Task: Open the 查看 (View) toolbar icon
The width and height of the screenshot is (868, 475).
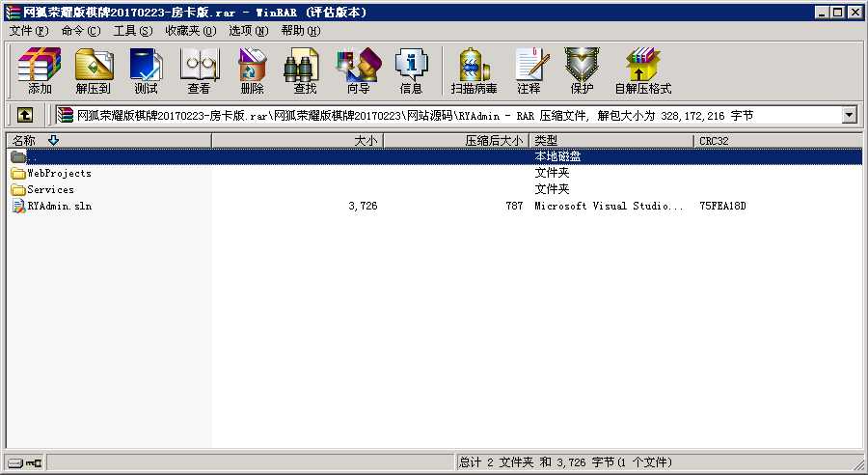Action: 200,70
